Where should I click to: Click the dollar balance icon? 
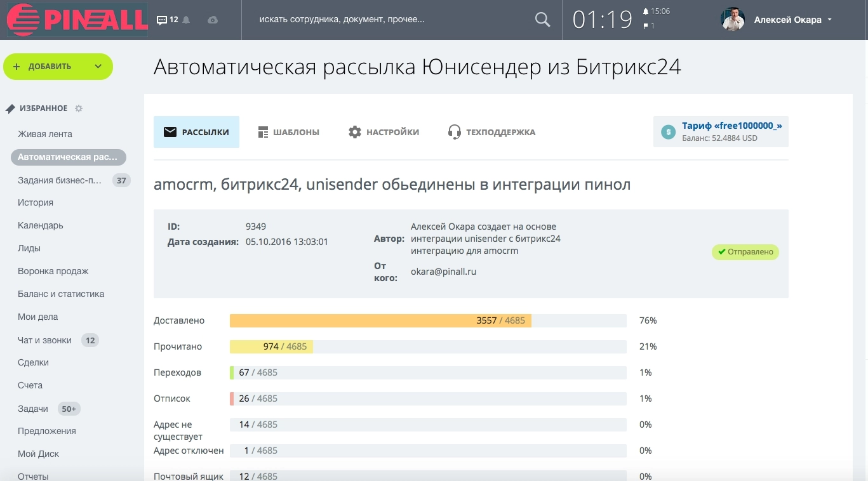coord(668,132)
